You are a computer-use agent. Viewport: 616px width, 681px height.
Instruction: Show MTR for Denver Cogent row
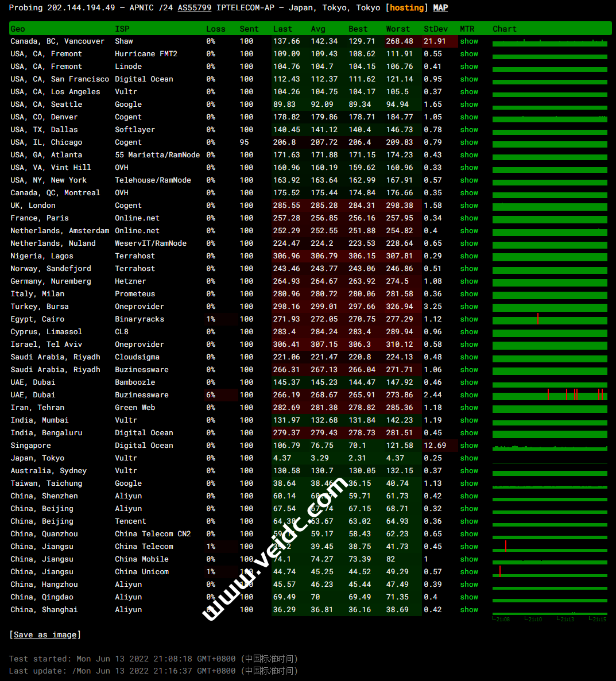(x=469, y=117)
